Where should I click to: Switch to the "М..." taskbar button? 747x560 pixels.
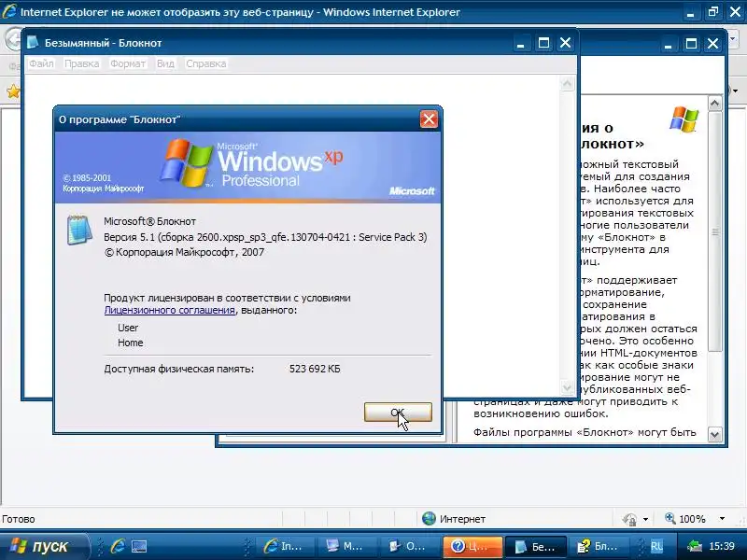345,546
